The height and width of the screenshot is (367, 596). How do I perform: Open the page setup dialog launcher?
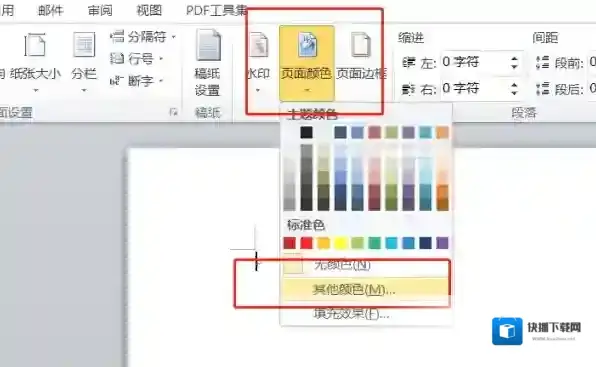(174, 112)
